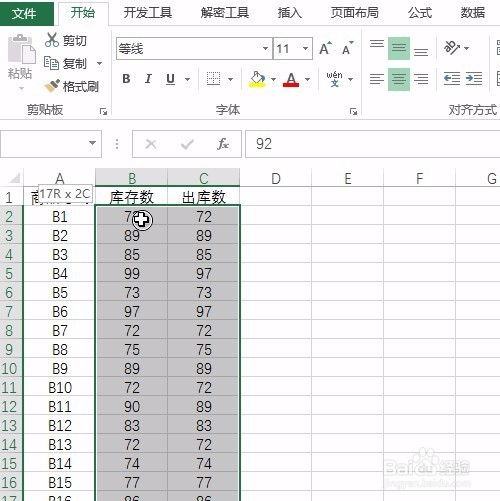Click the 库存数 header cell
This screenshot has width=500, height=501.
click(131, 197)
